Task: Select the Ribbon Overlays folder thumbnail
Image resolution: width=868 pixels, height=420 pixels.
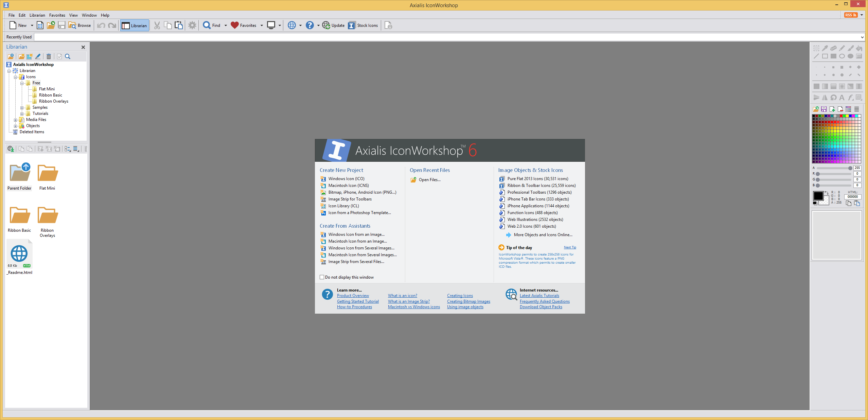Action: coord(48,222)
